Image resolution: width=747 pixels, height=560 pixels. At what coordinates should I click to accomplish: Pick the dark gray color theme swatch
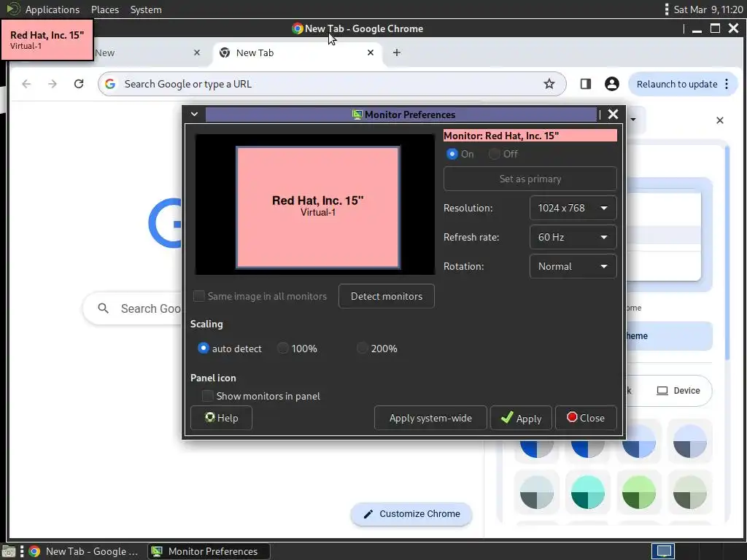click(536, 492)
